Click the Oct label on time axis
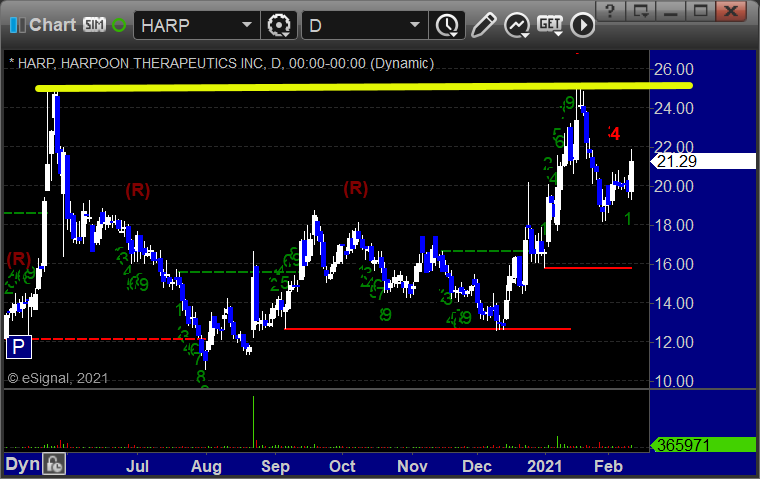760x479 pixels. click(342, 466)
